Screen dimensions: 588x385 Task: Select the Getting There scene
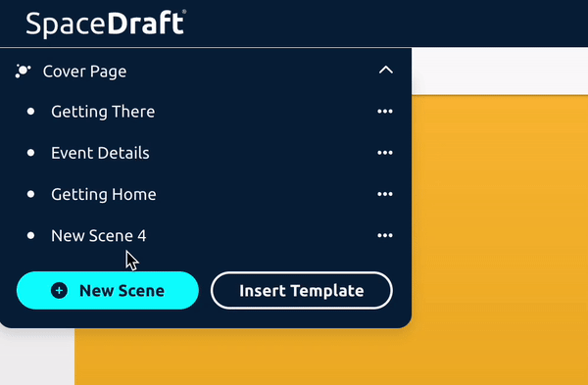(103, 112)
